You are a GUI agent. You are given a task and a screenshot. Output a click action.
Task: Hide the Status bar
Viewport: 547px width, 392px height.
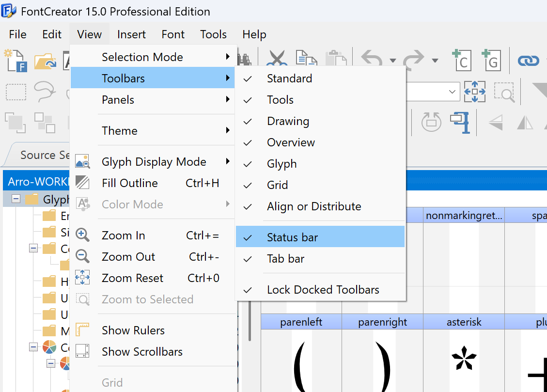pos(320,237)
